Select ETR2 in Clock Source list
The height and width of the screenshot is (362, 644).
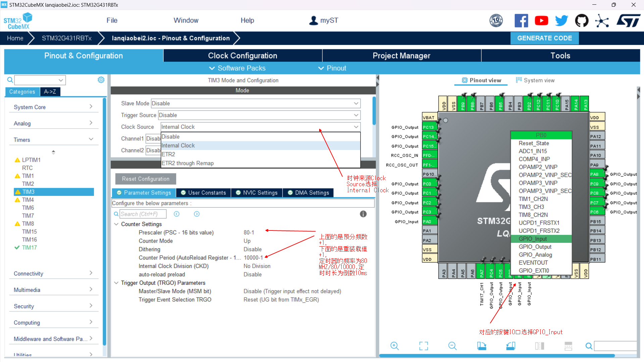tap(260, 154)
